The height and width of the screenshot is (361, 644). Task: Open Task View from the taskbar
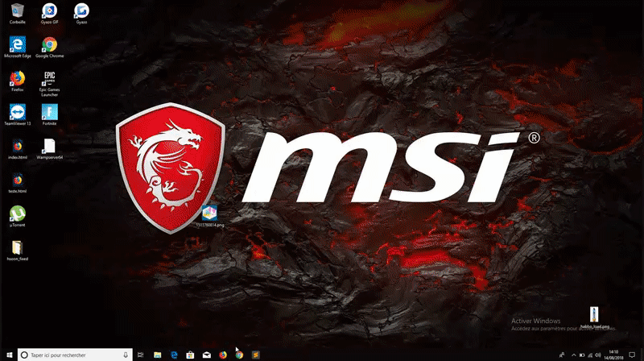point(140,355)
